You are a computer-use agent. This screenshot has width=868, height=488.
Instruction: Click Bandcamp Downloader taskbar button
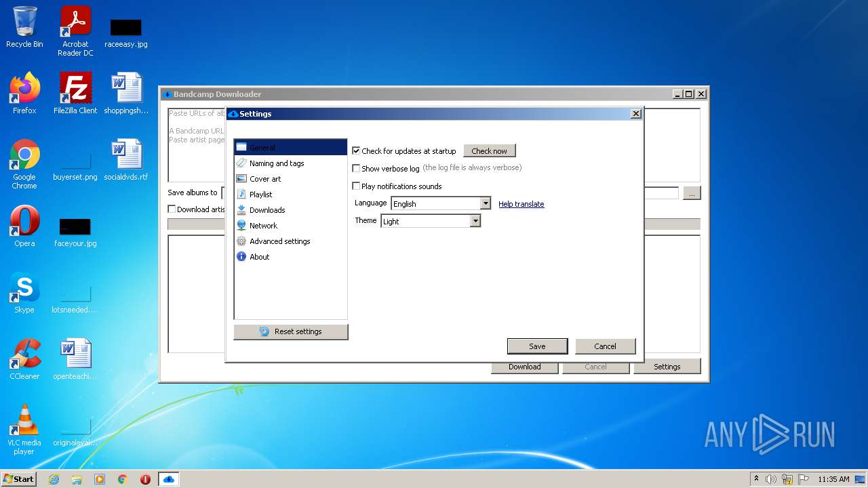[169, 479]
